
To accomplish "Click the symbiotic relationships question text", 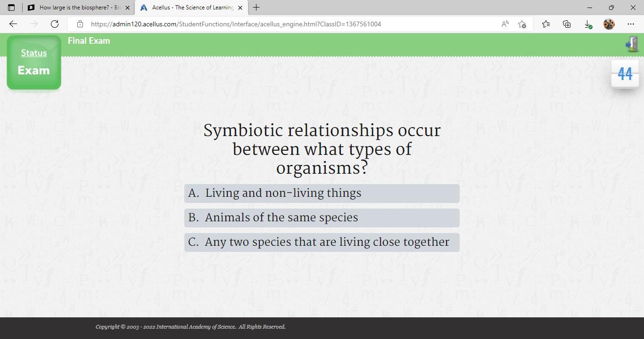I will pos(322,149).
